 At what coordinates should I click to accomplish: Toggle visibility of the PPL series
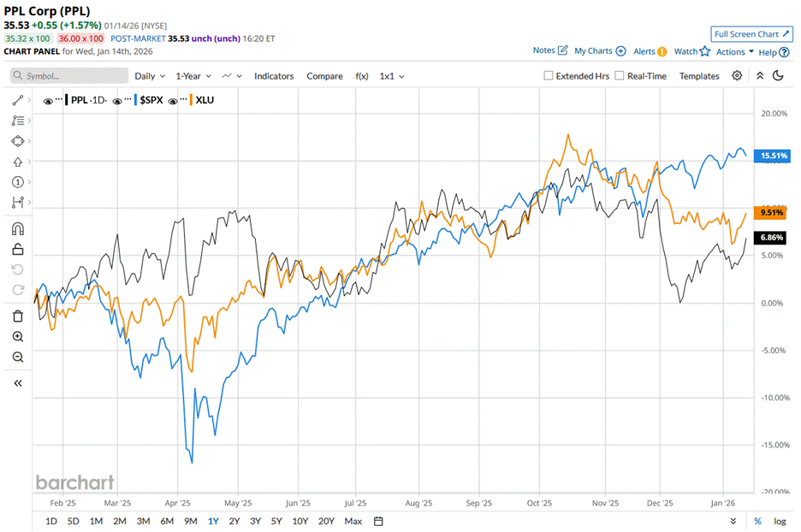click(x=48, y=101)
